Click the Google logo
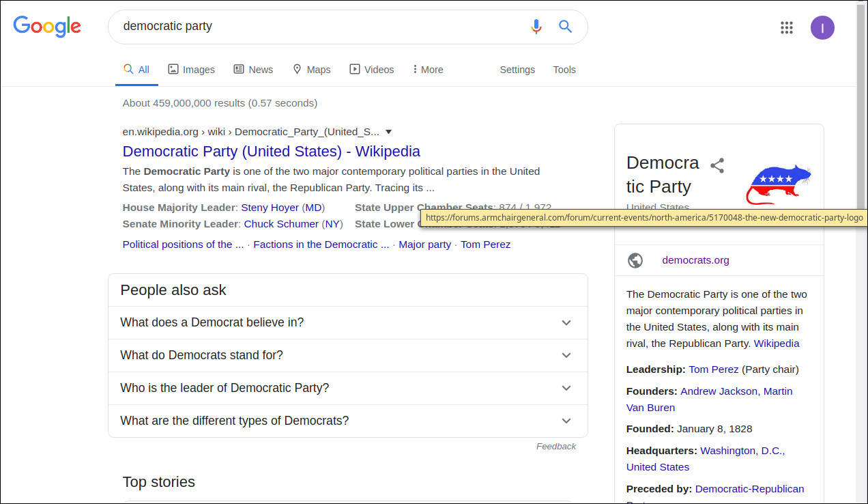The image size is (868, 504). [47, 27]
